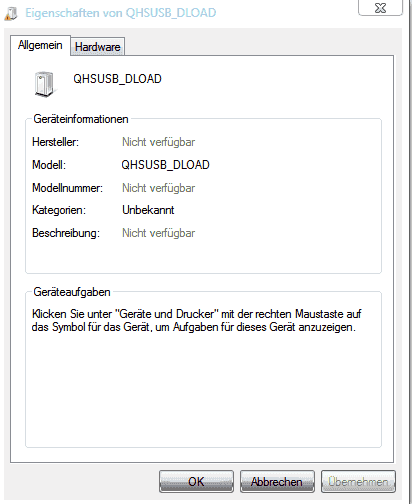Click the QHSUSB_DLOAD device name heading
Viewport: 412px width, 504px height.
point(117,79)
